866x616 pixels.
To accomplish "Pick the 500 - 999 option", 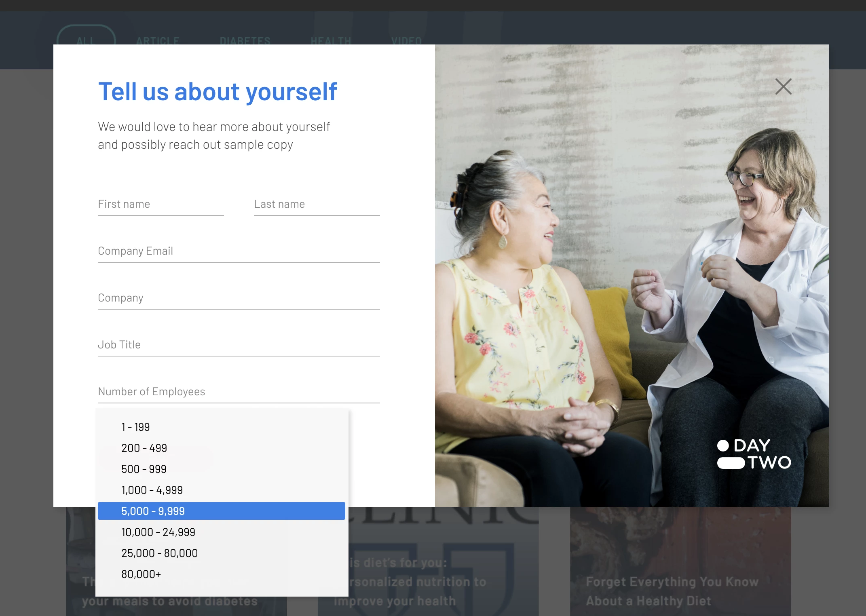I will click(144, 469).
